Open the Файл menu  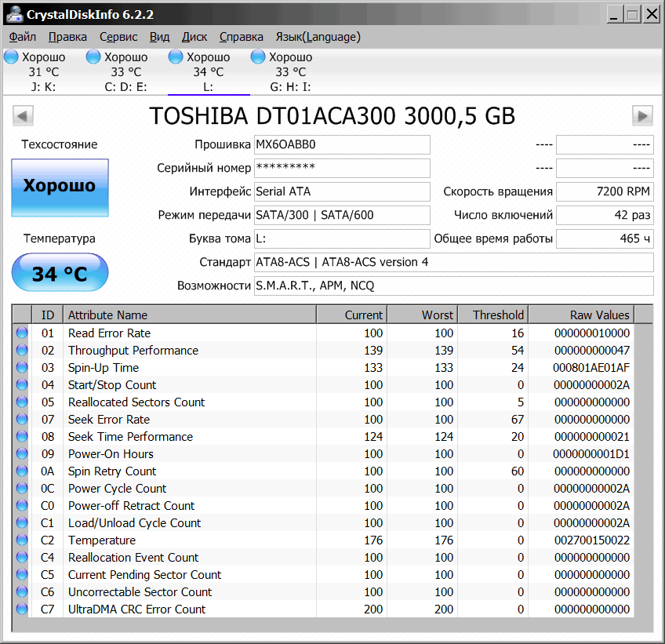click(23, 37)
